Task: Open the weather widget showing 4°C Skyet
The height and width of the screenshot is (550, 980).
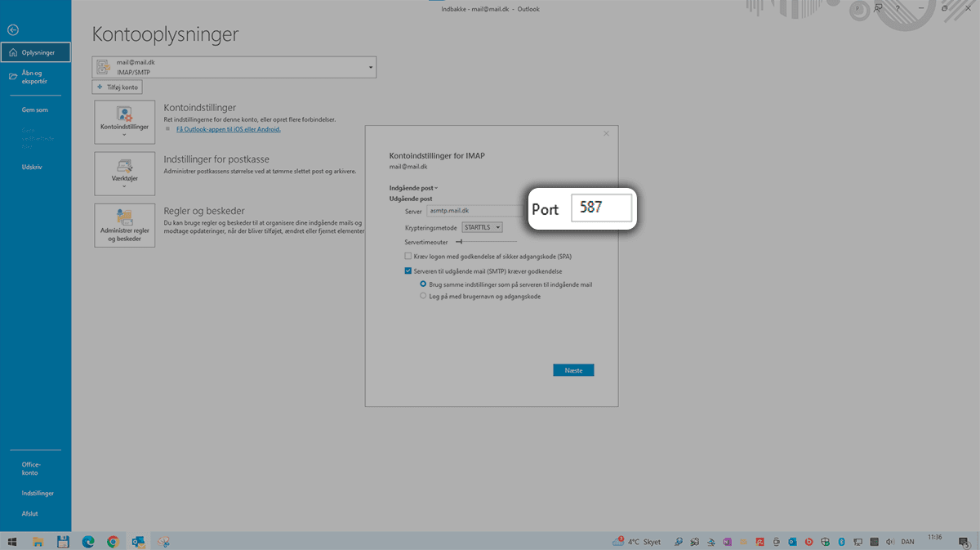Action: point(637,542)
